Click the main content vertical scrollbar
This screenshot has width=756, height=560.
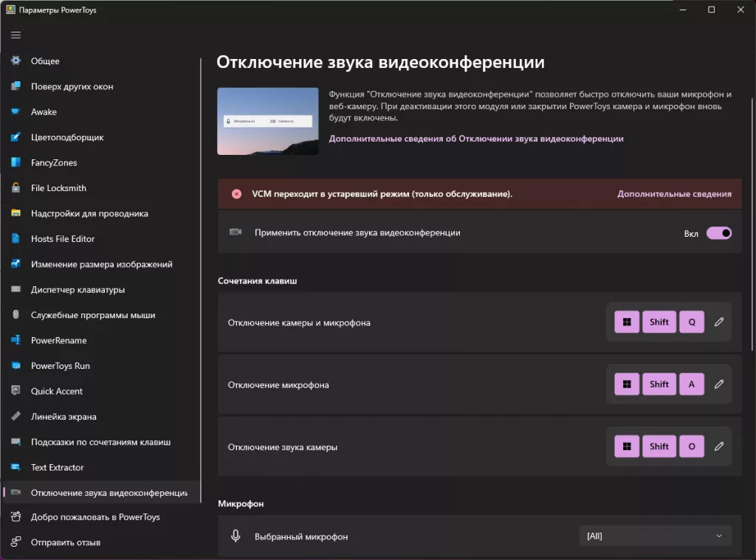coord(752,224)
